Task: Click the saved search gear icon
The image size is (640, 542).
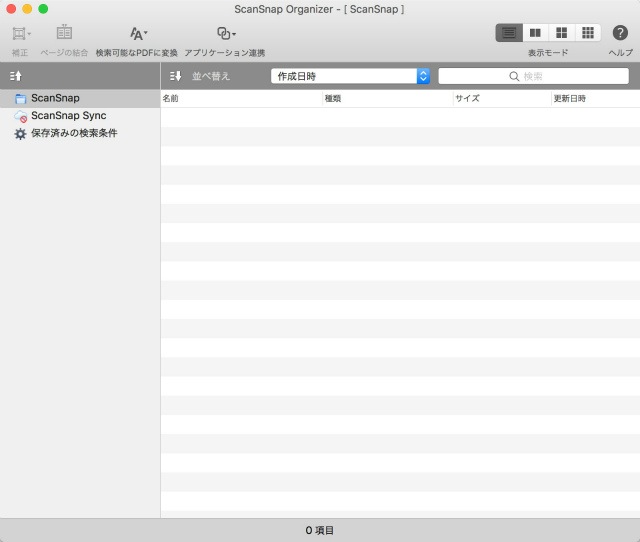Action: (x=20, y=134)
